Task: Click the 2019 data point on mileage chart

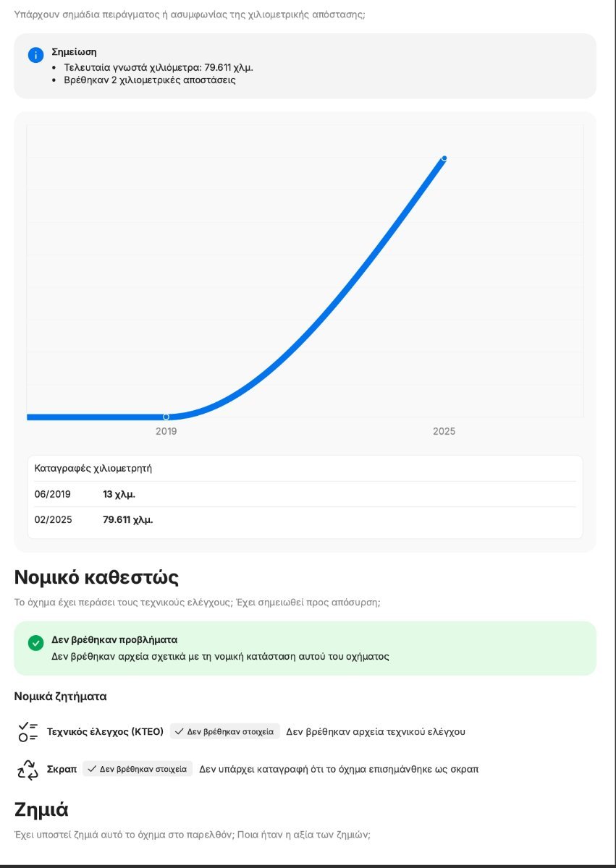Action: [166, 417]
